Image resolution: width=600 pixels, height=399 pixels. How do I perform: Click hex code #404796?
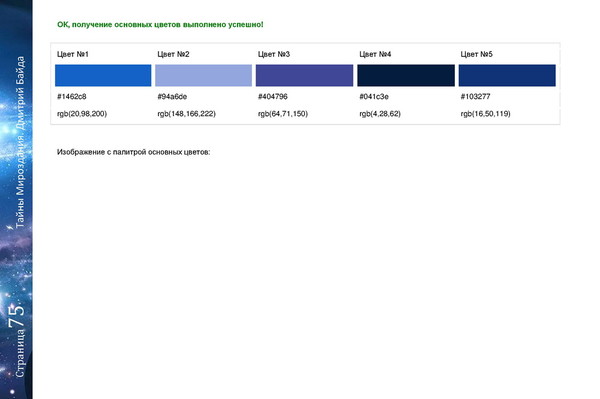(273, 96)
